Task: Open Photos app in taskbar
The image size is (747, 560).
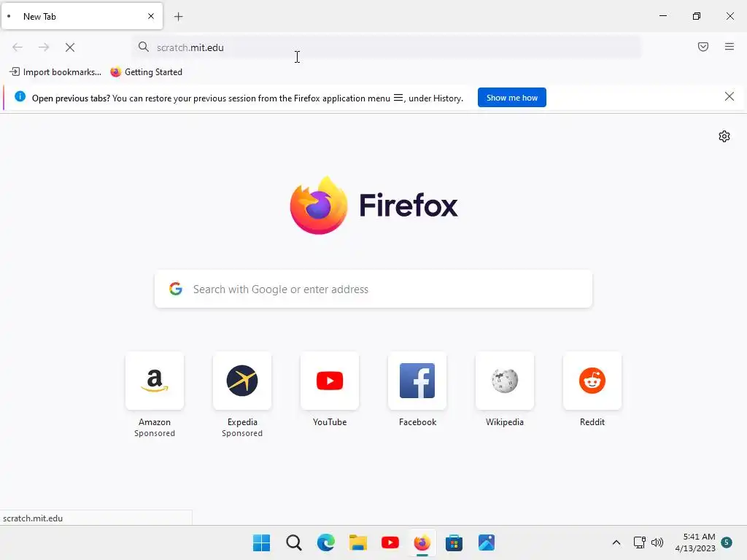Action: pyautogui.click(x=487, y=542)
